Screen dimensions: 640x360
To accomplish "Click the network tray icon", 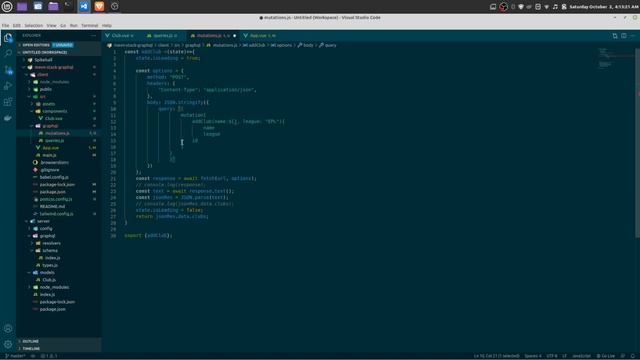I will click(547, 7).
